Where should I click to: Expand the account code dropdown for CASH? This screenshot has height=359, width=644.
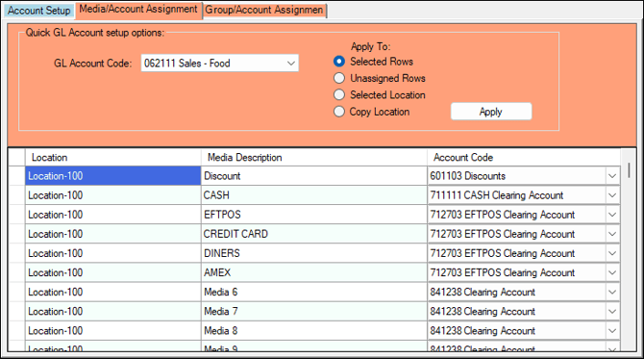click(x=612, y=195)
